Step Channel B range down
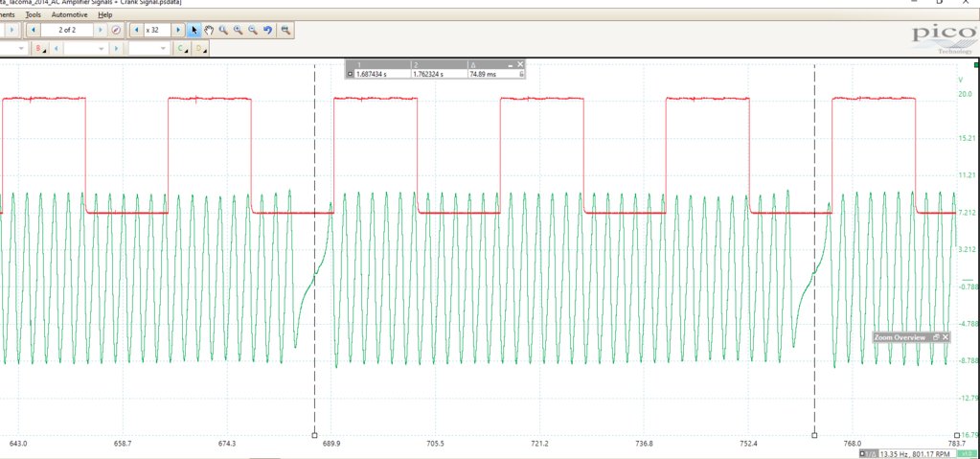The image size is (980, 459). pos(57,48)
